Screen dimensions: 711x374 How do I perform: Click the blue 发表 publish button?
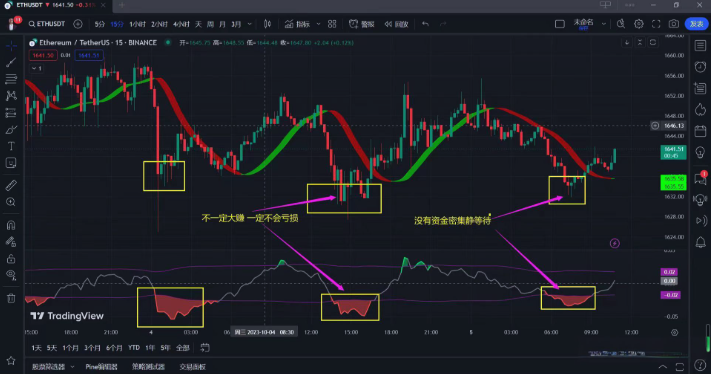[696, 24]
